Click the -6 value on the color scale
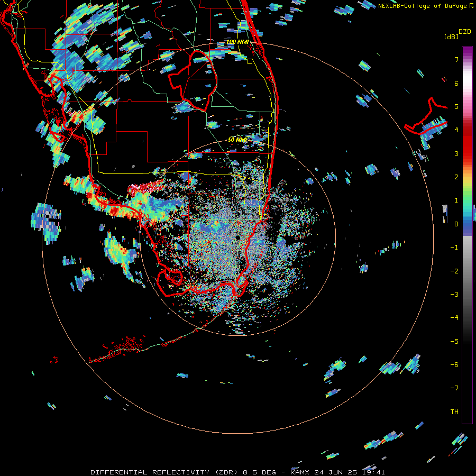This screenshot has height=476, width=476. [x=454, y=365]
